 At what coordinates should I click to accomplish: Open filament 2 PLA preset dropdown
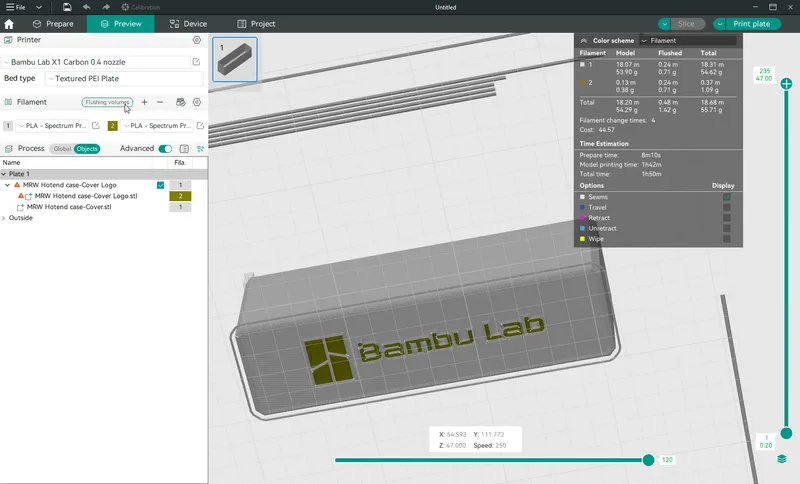[x=157, y=125]
